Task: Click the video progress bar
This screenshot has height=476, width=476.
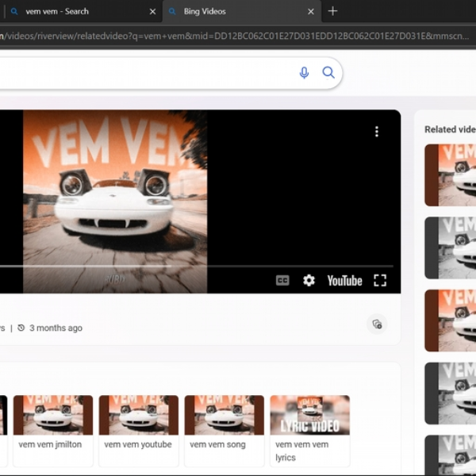Action: click(197, 267)
